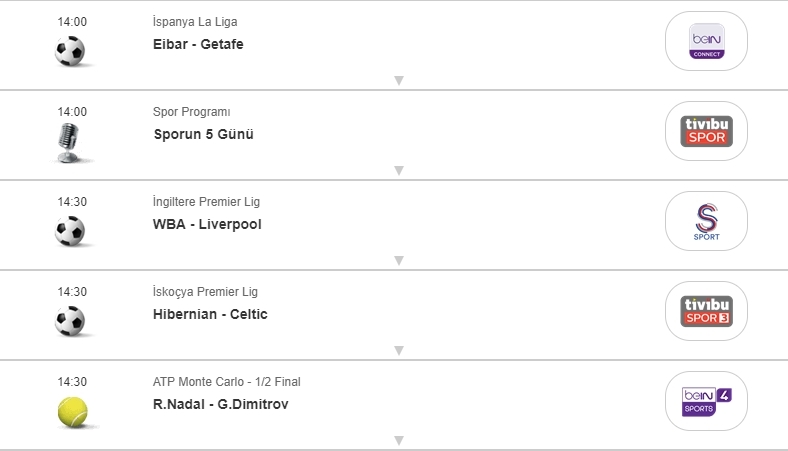This screenshot has width=788, height=451.
Task: Expand the Hibernian - Celtic row arrow
Action: [398, 350]
